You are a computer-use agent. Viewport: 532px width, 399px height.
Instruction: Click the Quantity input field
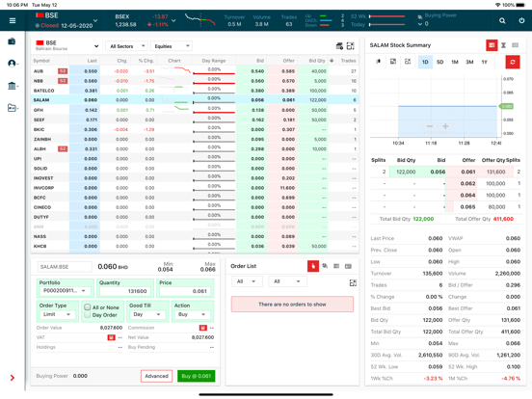pos(124,291)
